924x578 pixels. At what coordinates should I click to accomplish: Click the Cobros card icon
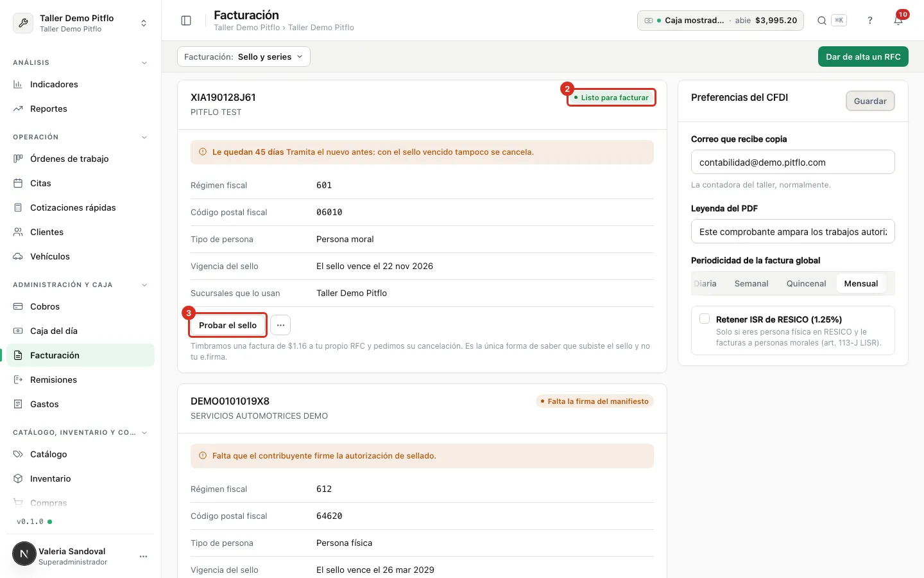coord(18,306)
